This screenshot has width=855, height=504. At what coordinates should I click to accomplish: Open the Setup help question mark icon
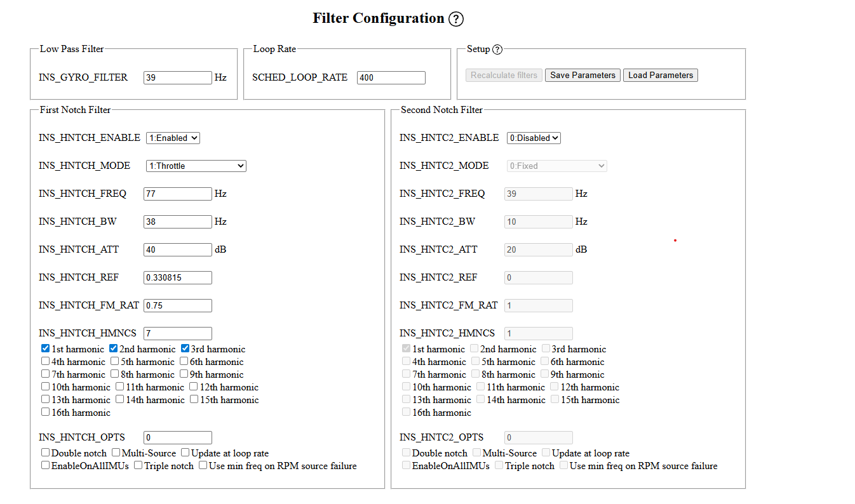click(497, 50)
